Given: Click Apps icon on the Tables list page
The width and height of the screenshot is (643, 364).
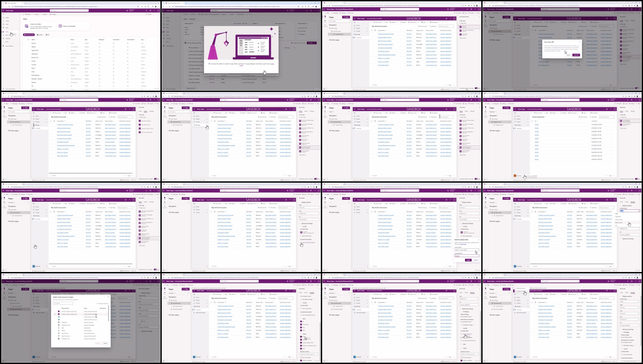Looking at the screenshot, I should point(3,28).
